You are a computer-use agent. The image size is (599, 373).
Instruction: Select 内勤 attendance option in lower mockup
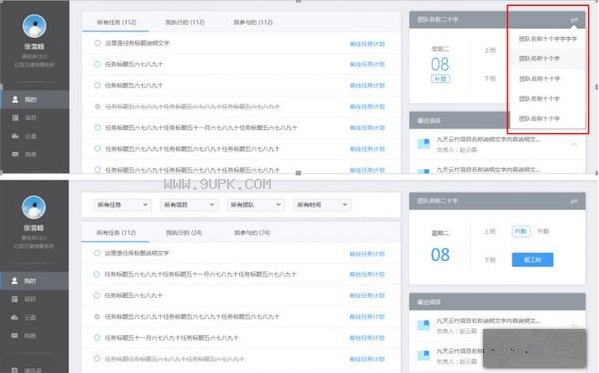[521, 231]
